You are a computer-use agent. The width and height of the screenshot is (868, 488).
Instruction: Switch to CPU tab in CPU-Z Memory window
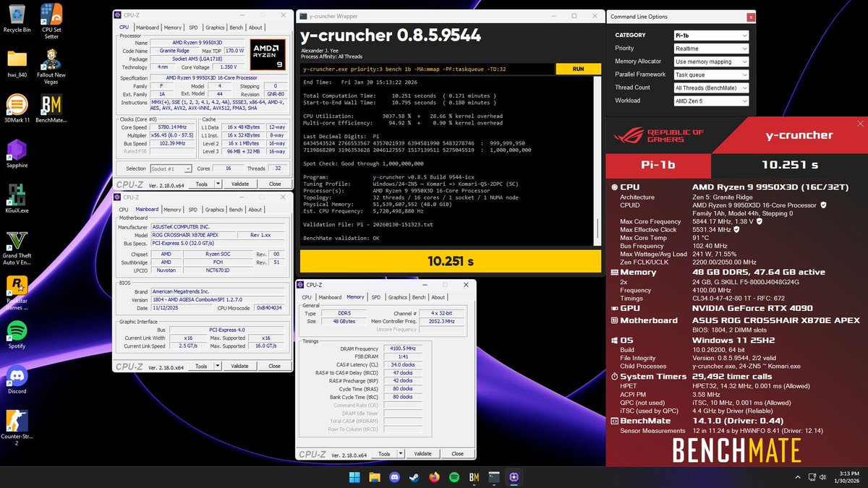307,297
